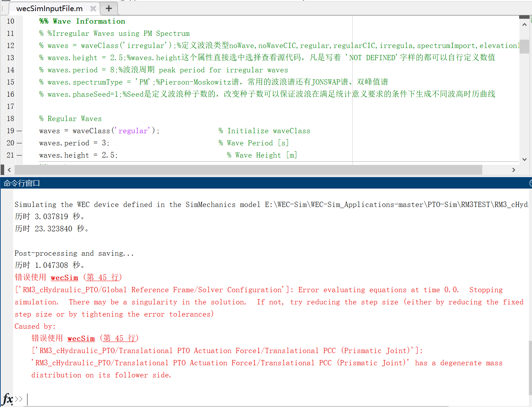Toggle a breakpoint on line 20
Viewport: 532px width, 407px height.
[19, 143]
